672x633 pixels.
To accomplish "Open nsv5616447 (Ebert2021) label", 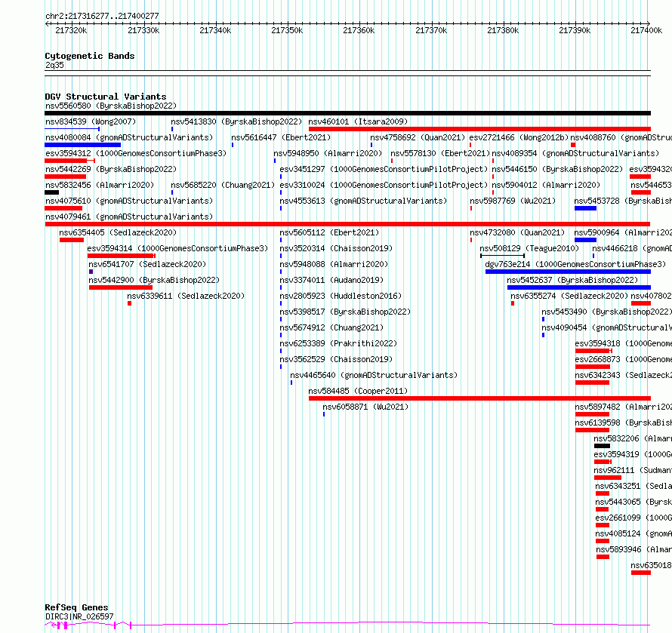I will (281, 137).
